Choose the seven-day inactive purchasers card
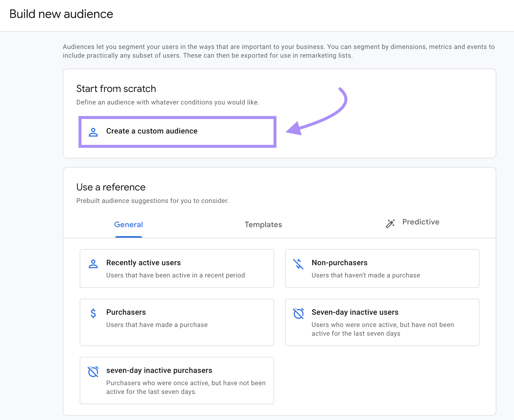Viewport: 514px width, 420px height. click(x=176, y=380)
